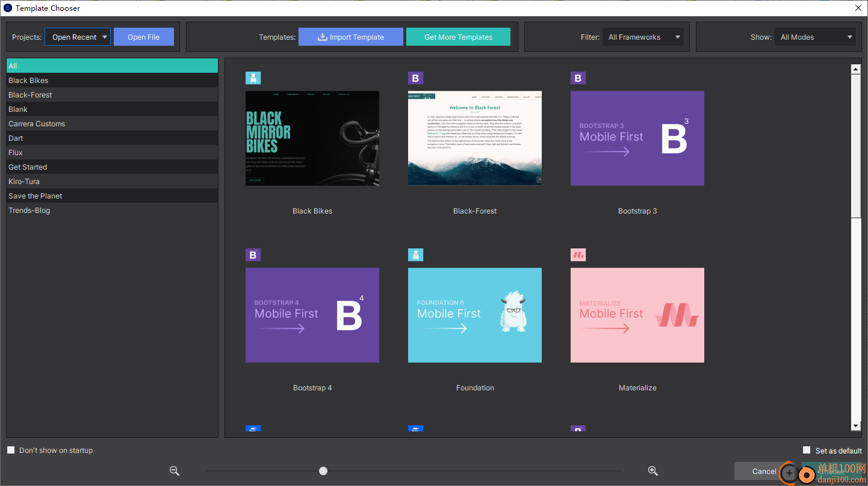Choose Flux in the category list
Screen dimensions: 868x486
click(x=113, y=152)
